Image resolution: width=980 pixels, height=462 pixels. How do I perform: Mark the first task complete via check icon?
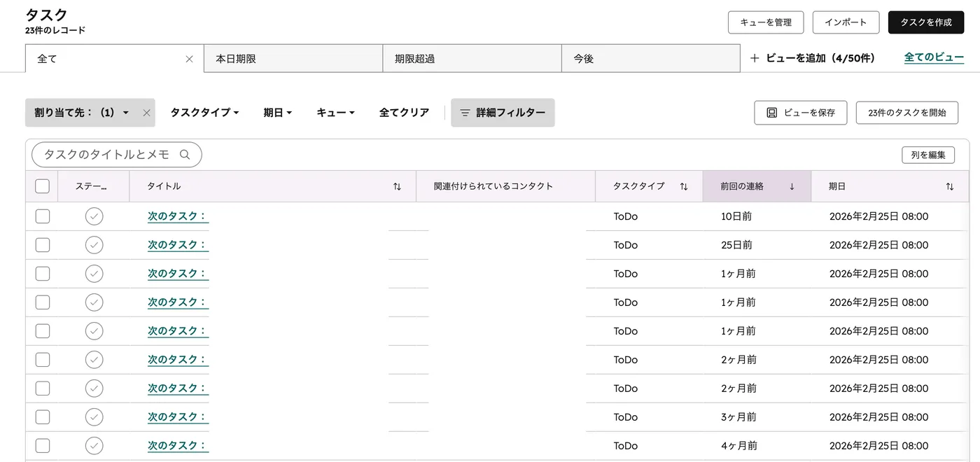(94, 216)
